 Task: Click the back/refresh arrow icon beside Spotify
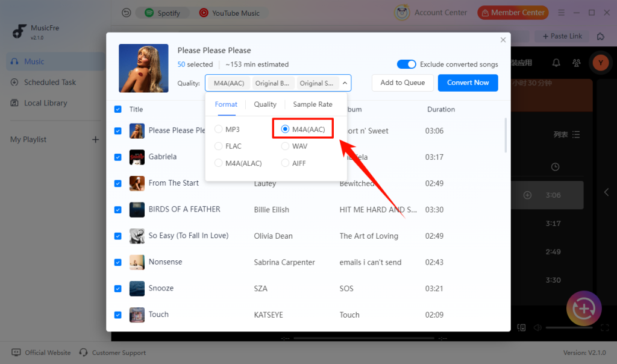(x=127, y=13)
